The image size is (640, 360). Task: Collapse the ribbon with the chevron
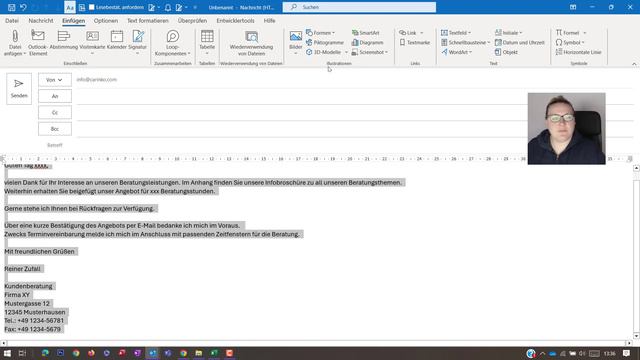pos(634,64)
